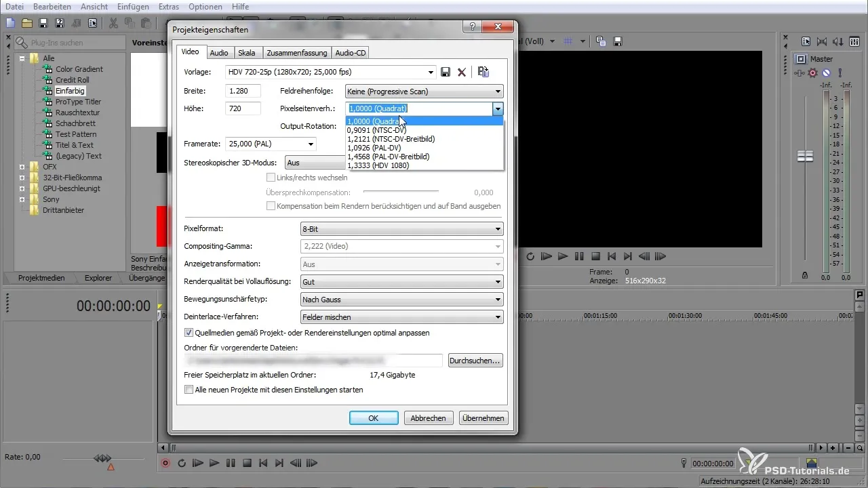The width and height of the screenshot is (868, 488).
Task: Click the Breite width input field
Action: pos(243,91)
